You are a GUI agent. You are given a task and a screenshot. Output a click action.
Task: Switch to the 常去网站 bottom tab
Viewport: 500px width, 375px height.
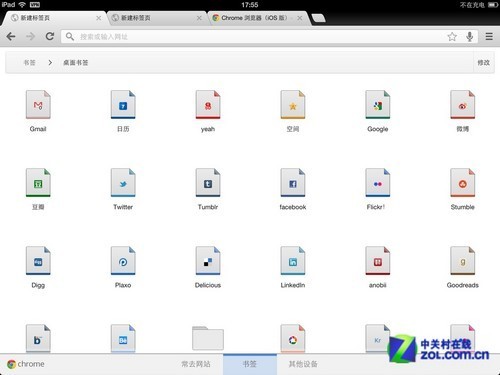click(196, 364)
